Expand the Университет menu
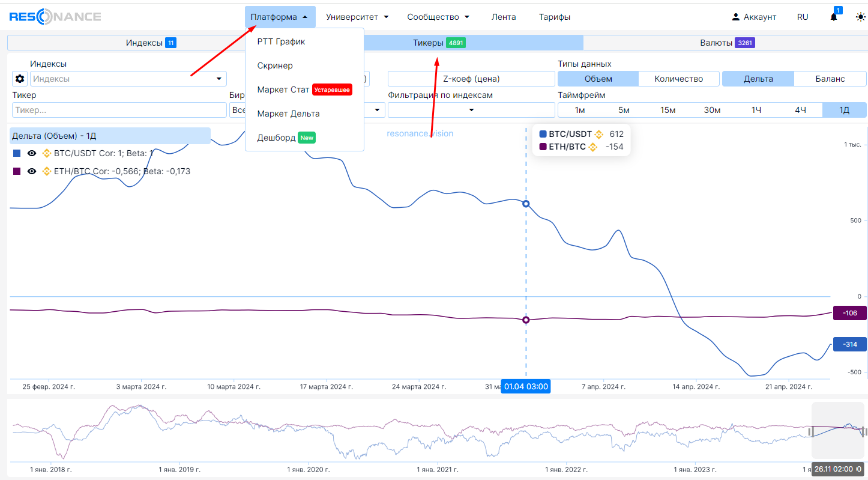 pyautogui.click(x=358, y=17)
